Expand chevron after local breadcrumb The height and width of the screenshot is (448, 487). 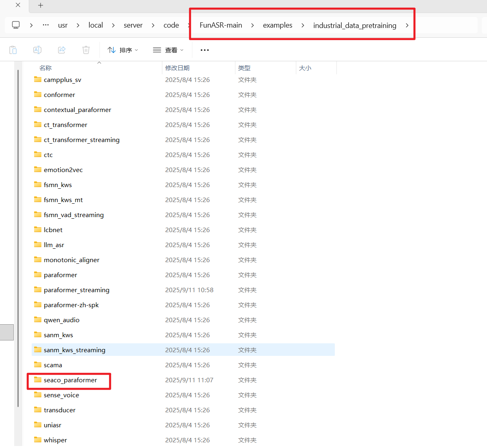[113, 25]
